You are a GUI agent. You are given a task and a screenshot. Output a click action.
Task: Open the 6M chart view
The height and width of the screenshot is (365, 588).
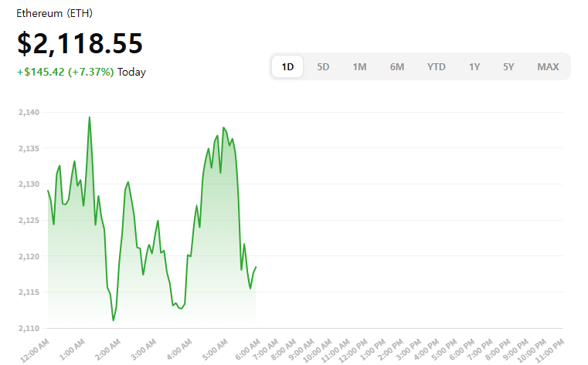(396, 66)
